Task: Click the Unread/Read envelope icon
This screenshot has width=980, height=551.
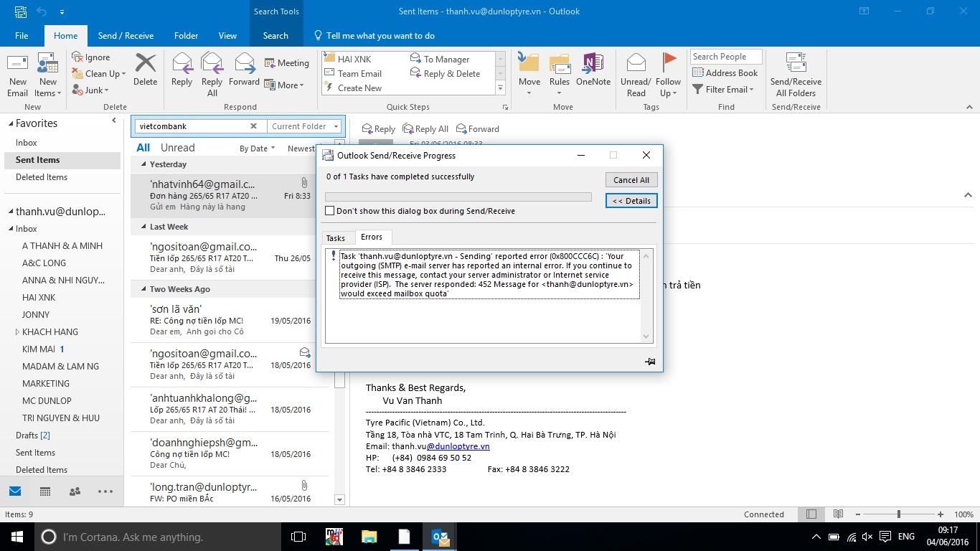Action: tap(636, 63)
